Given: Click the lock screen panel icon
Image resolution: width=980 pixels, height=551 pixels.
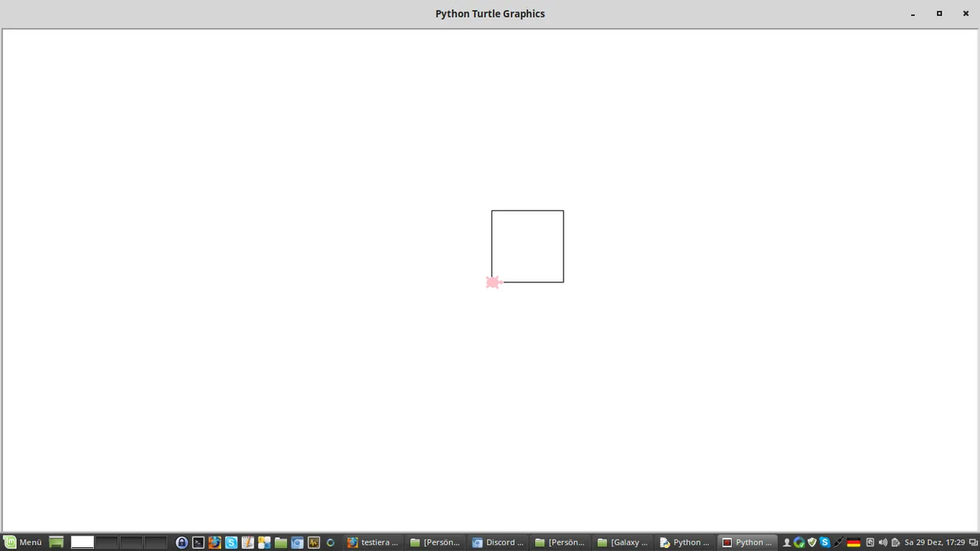Looking at the screenshot, I should [181, 542].
